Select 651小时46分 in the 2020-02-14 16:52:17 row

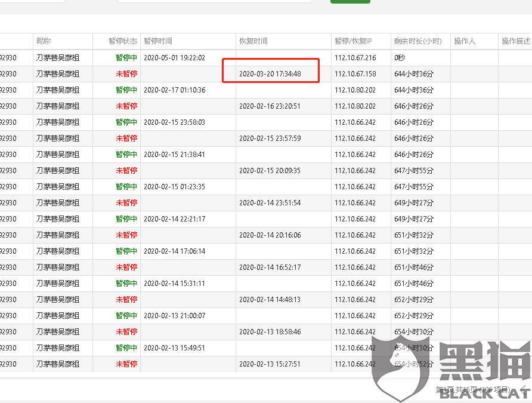pos(414,267)
